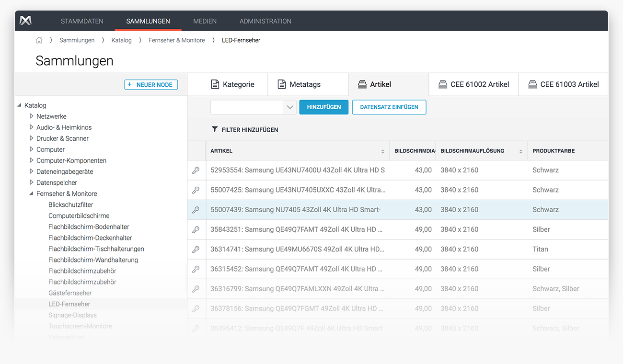Expand the Netzwerke tree node

coord(31,116)
